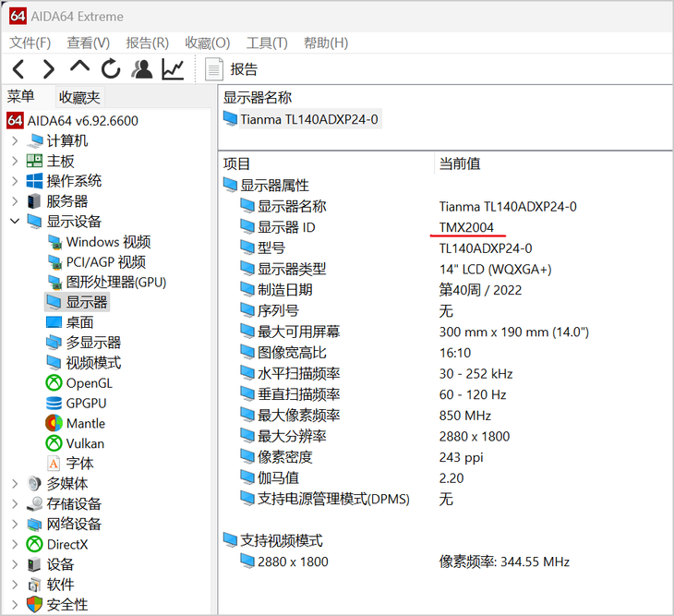Screen dimensions: 674x616
Task: Open the 收藏(O) menu
Action: point(208,42)
